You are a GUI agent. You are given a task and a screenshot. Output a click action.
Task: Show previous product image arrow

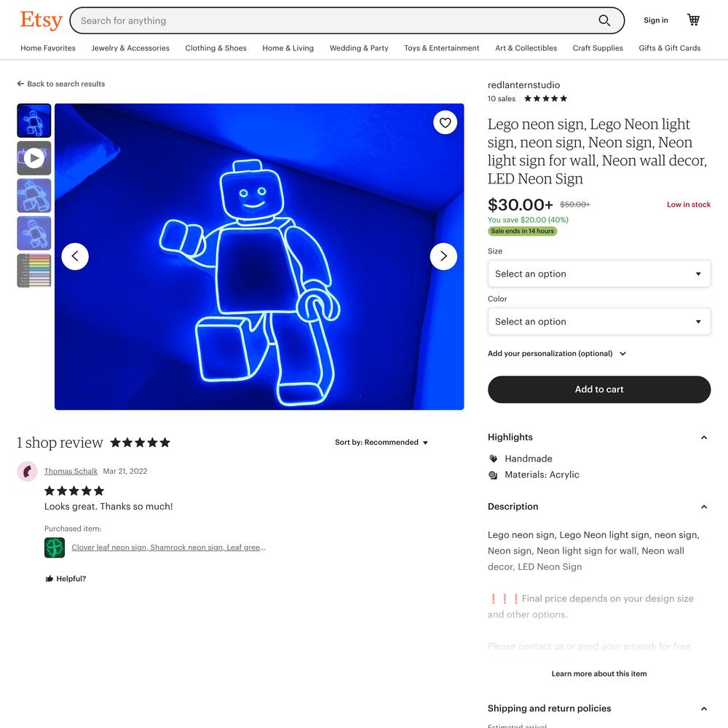pos(75,256)
